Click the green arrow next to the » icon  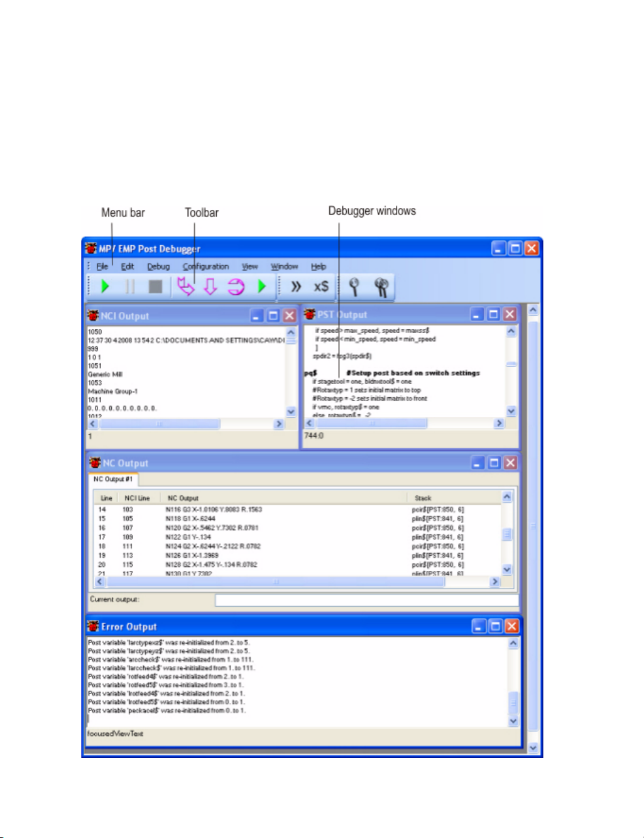pos(262,287)
